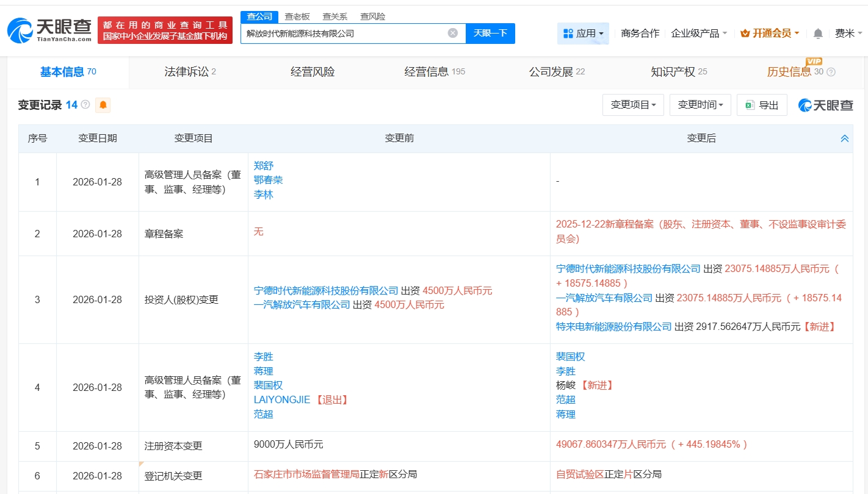
Task: Click the 天眼一下 search button
Action: click(490, 33)
